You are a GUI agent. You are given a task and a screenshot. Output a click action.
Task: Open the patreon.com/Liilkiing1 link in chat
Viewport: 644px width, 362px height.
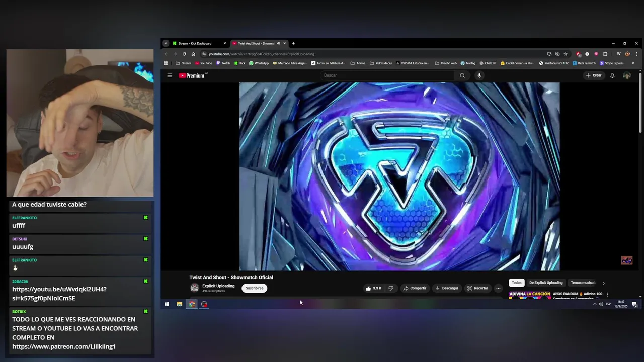coord(64,346)
